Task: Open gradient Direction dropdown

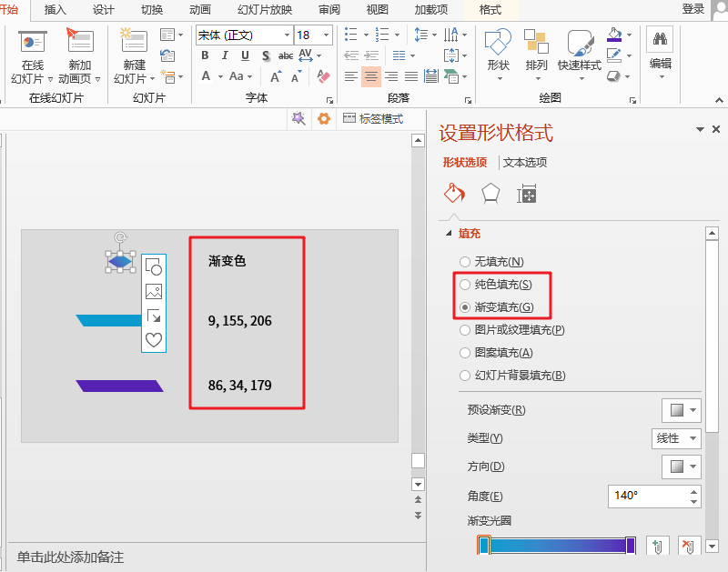Action: [x=681, y=467]
